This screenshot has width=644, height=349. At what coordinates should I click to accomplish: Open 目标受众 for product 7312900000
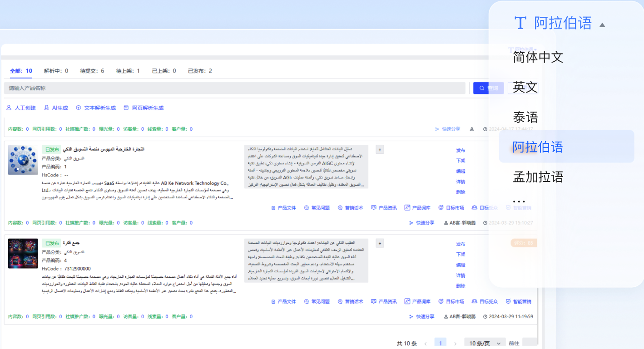click(485, 301)
